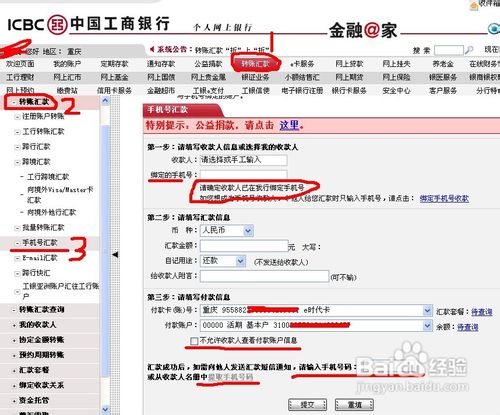Expand 汇款套餐 section
The height and width of the screenshot is (415, 500).
tap(14, 371)
